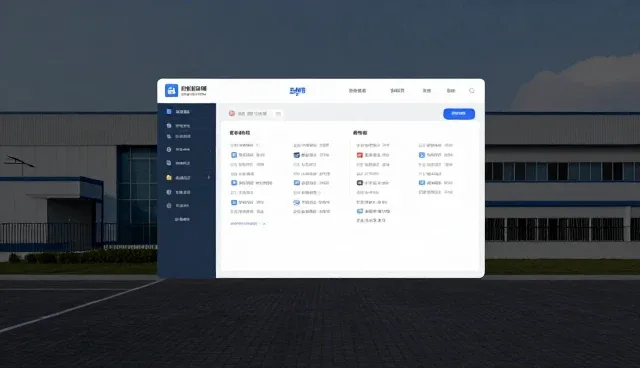Screen dimensions: 640x368
Task: Open the list entry with the black icon
Action: point(372,183)
